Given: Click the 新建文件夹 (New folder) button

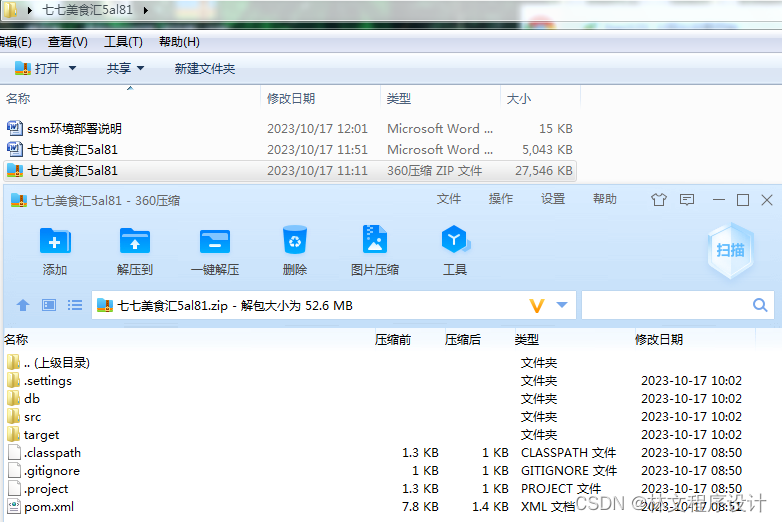Looking at the screenshot, I should point(204,68).
